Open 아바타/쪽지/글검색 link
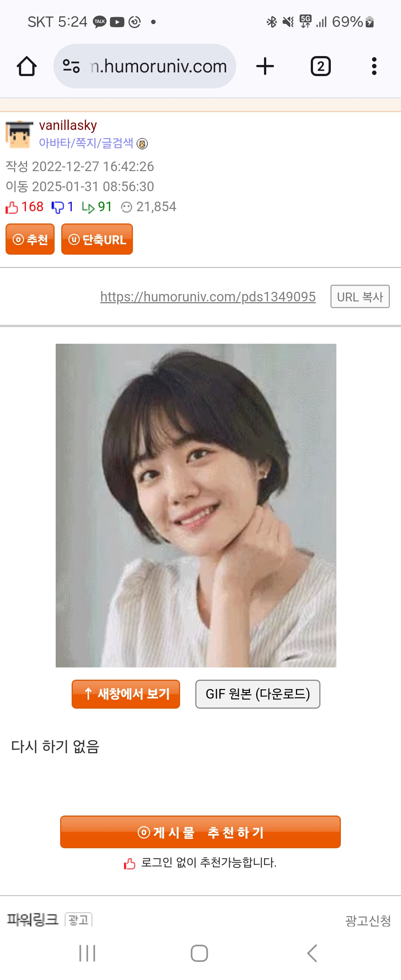401x980 pixels. point(86,143)
